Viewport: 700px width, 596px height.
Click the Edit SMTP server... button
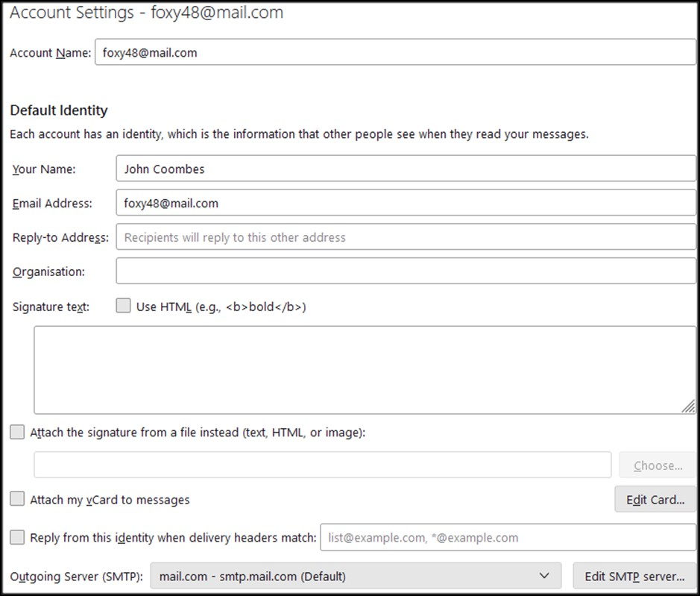pyautogui.click(x=634, y=577)
